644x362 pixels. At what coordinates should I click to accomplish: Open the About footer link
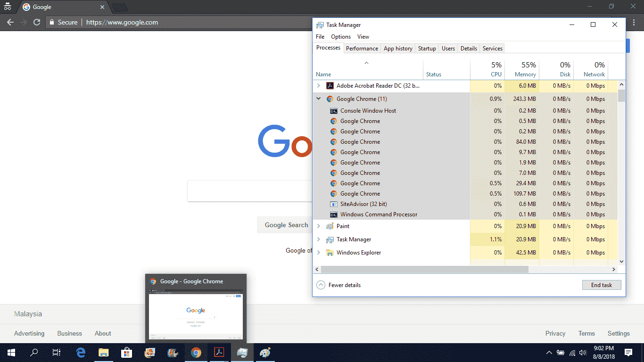(103, 333)
